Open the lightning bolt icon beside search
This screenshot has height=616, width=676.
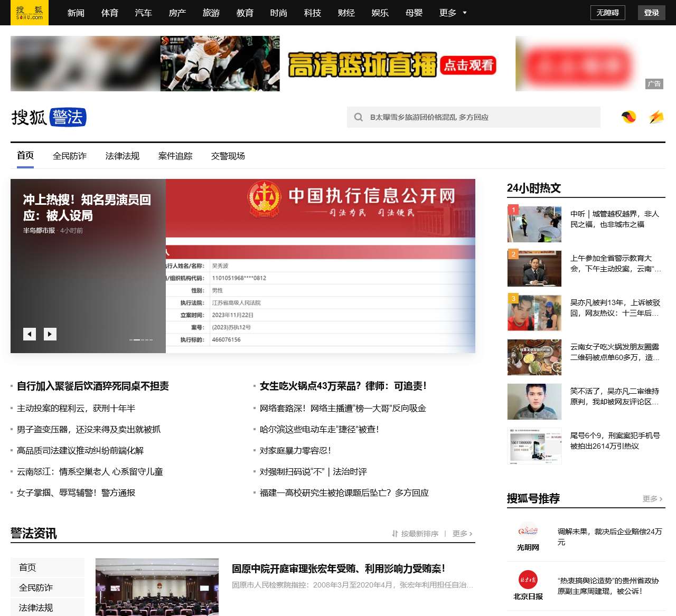(656, 117)
